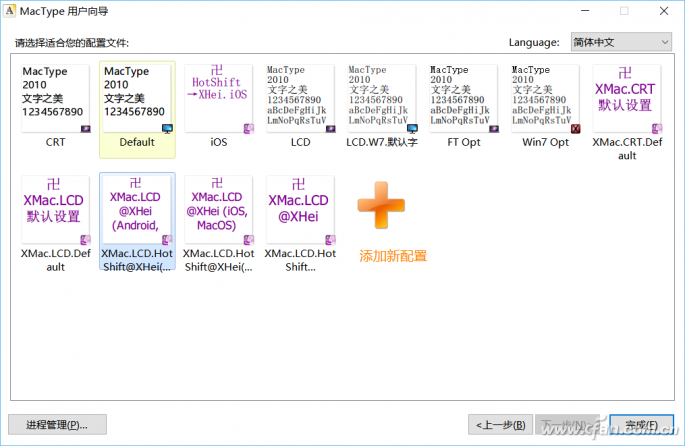685x446 pixels.
Task: Open the Language dropdown
Action: [x=621, y=42]
